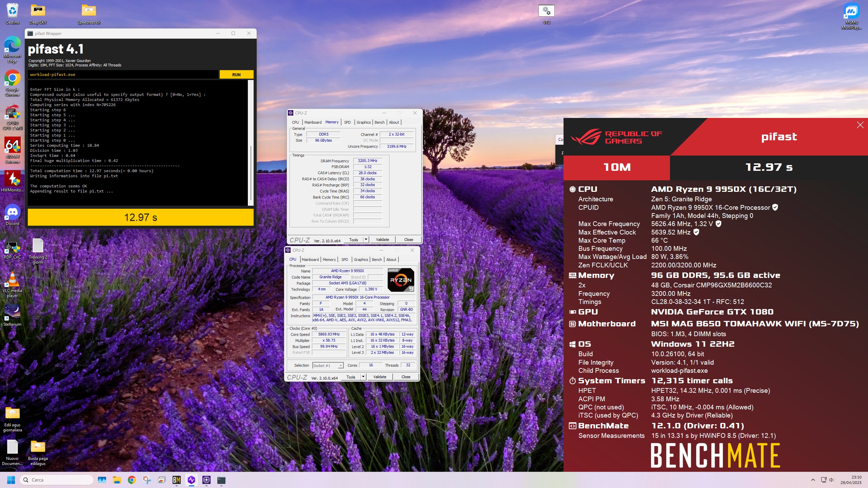Launch Google Chrome desktop shortcut

tap(13, 83)
